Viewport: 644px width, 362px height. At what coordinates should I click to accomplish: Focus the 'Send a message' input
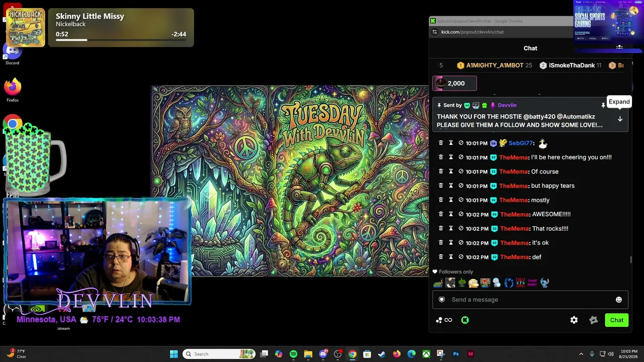pos(530,300)
